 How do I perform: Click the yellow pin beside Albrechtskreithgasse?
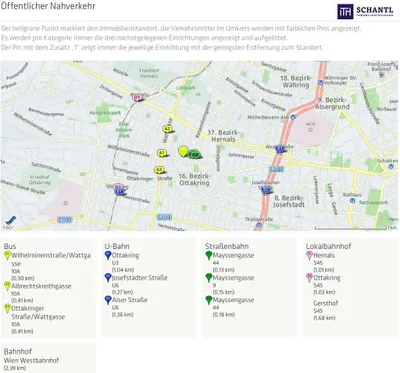(x=7, y=286)
